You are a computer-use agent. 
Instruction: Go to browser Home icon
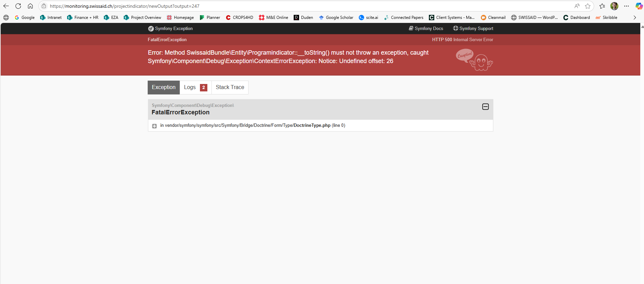[x=30, y=6]
